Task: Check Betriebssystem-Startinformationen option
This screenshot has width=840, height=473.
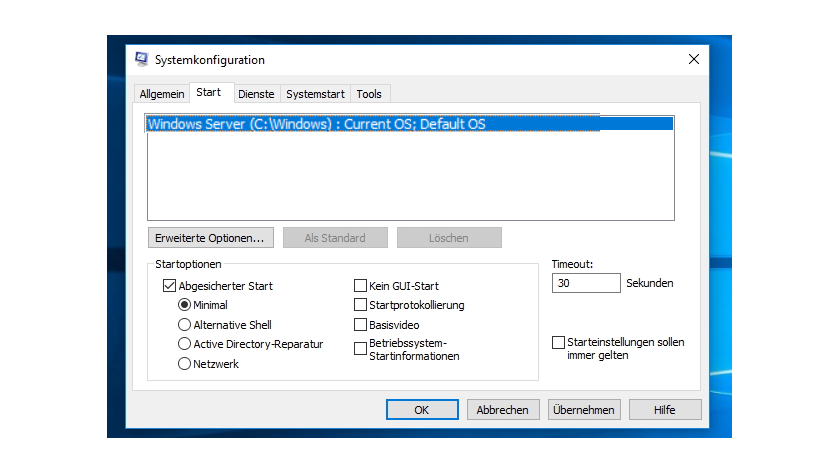Action: (361, 349)
